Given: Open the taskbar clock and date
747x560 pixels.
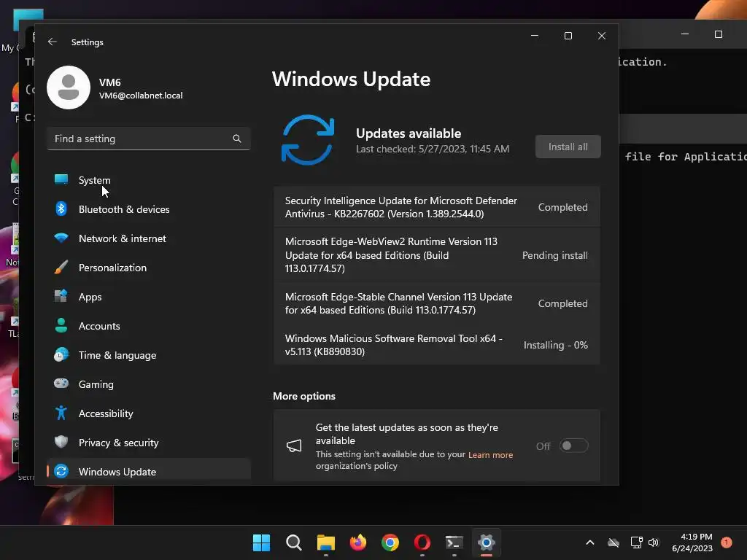Looking at the screenshot, I should [692, 542].
